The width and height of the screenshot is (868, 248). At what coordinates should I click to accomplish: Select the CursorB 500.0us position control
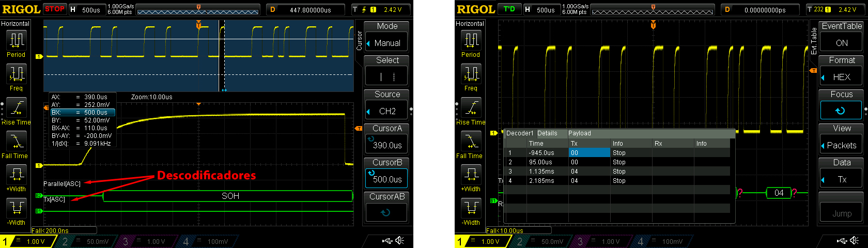(x=387, y=179)
